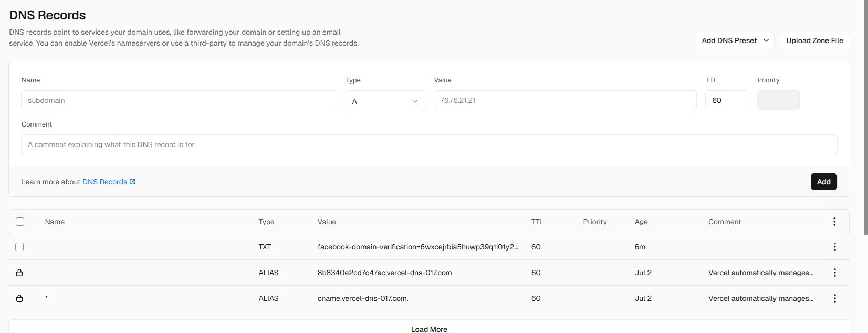Click Upload Zone File button
868x333 pixels.
point(814,40)
